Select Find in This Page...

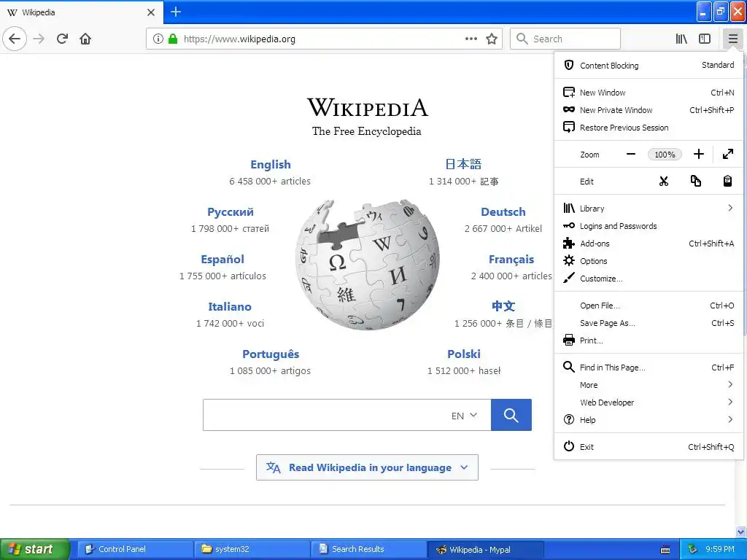pos(649,367)
